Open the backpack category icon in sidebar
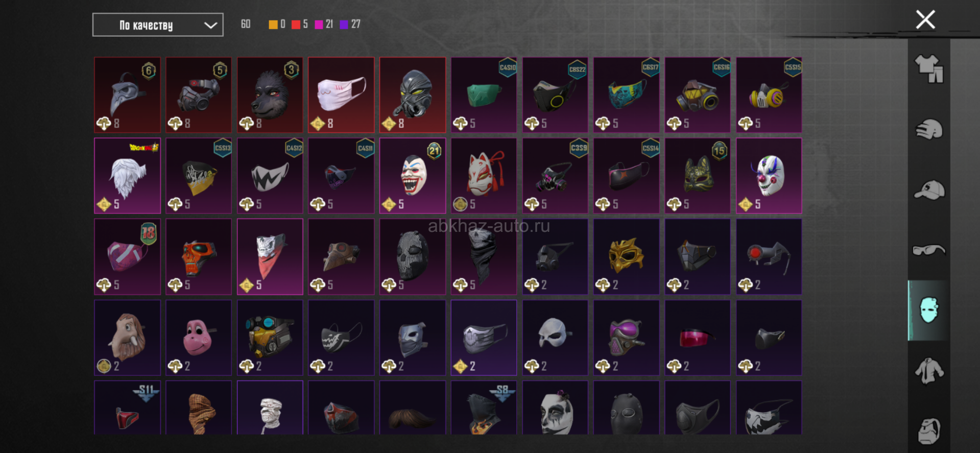The image size is (980, 453). pos(929,432)
